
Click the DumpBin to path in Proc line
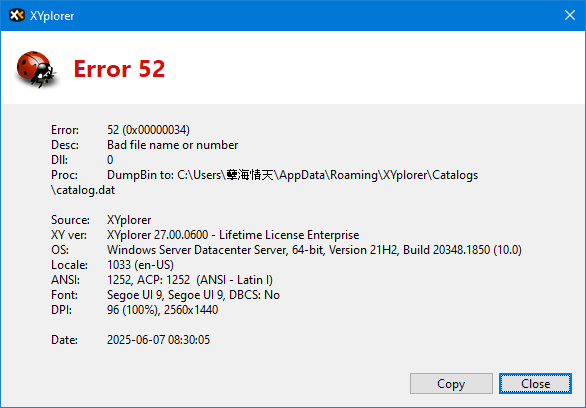point(292,175)
